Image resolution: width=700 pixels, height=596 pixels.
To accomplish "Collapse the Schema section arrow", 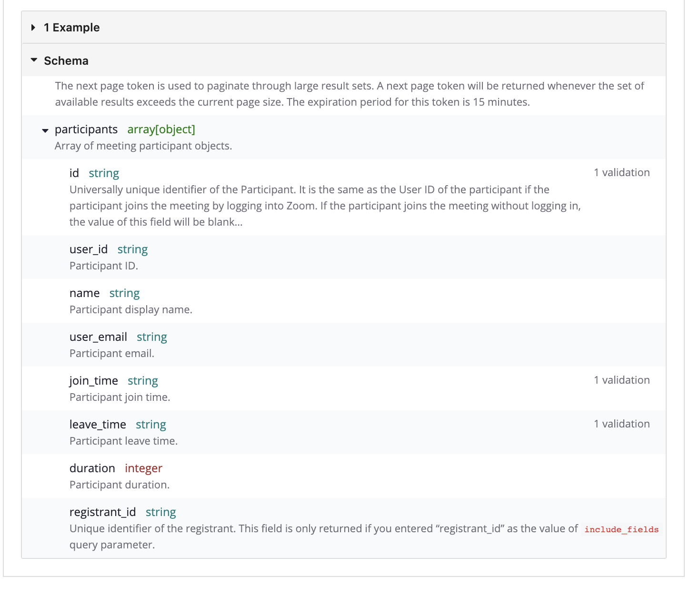I will 34,60.
